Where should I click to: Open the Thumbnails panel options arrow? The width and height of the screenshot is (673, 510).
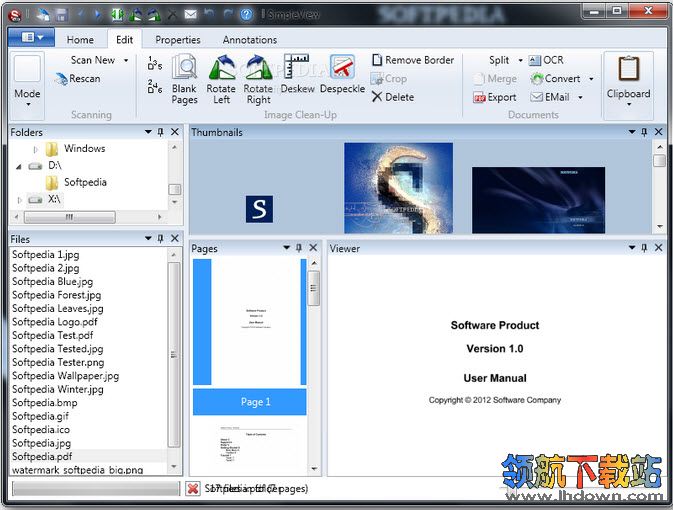632,132
